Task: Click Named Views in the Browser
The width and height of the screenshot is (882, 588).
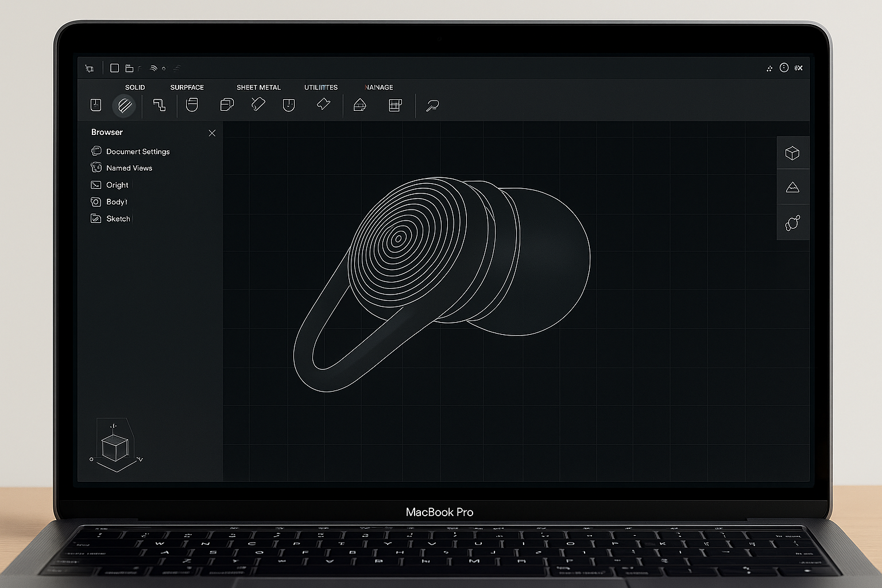Action: 129,168
